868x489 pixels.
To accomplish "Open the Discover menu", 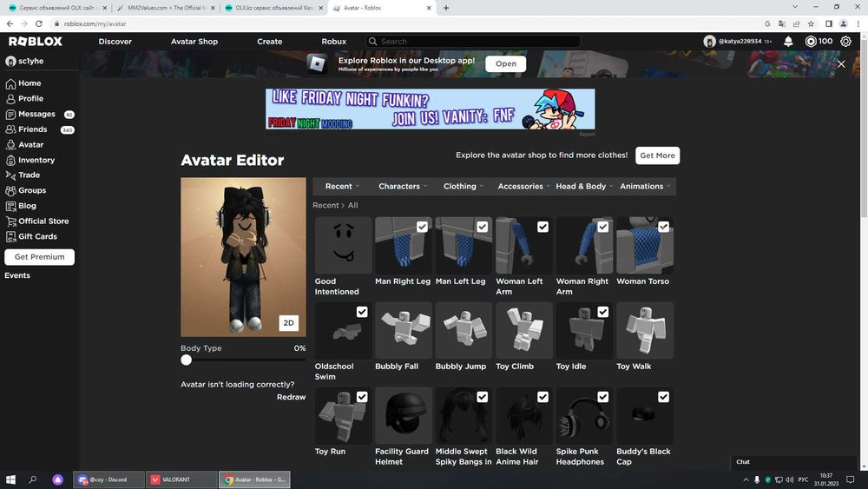I will [115, 42].
